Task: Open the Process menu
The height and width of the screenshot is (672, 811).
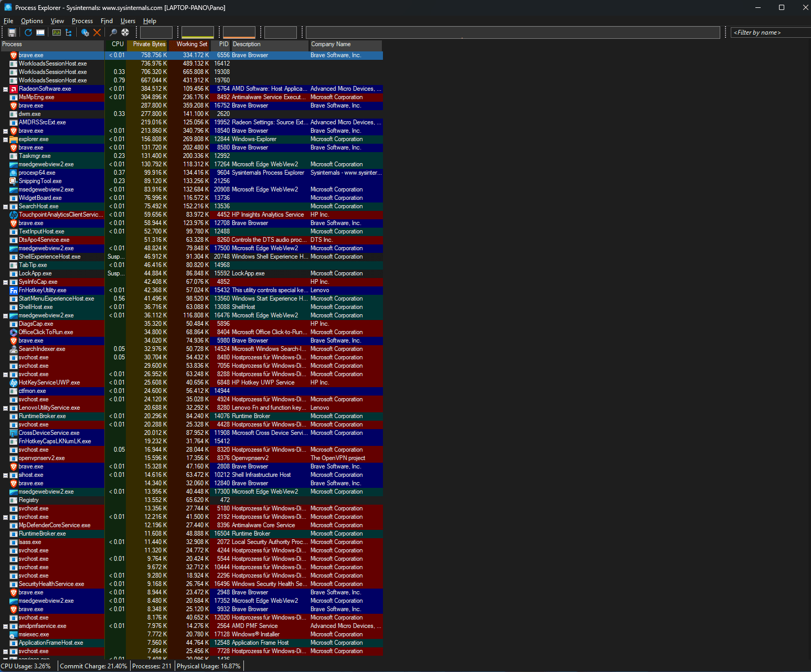Action: 82,21
